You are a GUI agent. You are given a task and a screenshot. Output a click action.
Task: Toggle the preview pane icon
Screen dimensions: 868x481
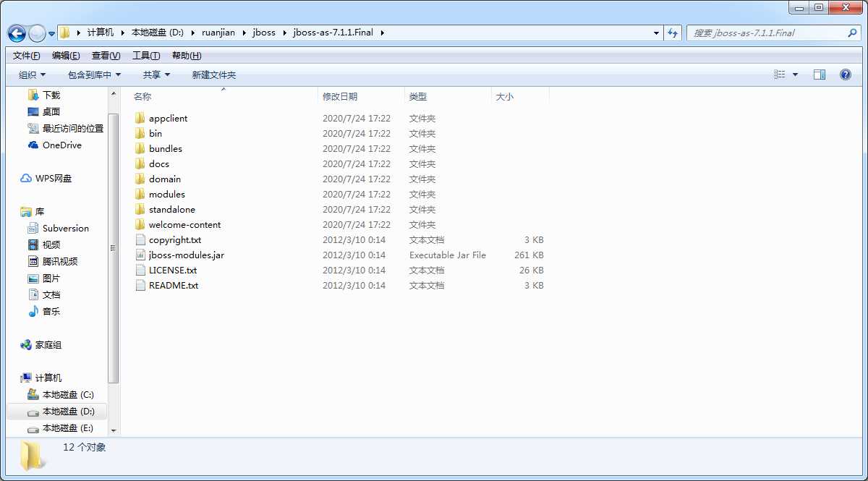point(820,75)
